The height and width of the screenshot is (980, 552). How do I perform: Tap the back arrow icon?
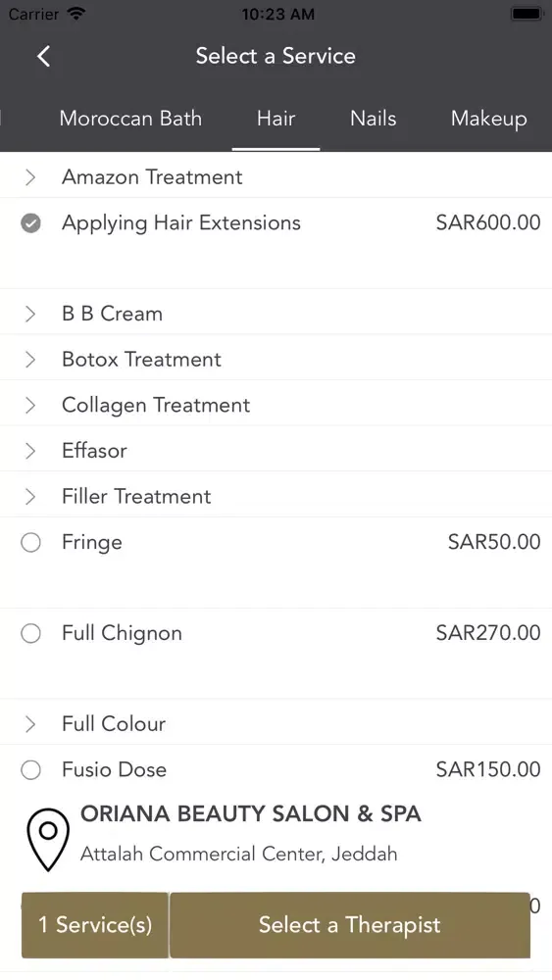click(43, 56)
